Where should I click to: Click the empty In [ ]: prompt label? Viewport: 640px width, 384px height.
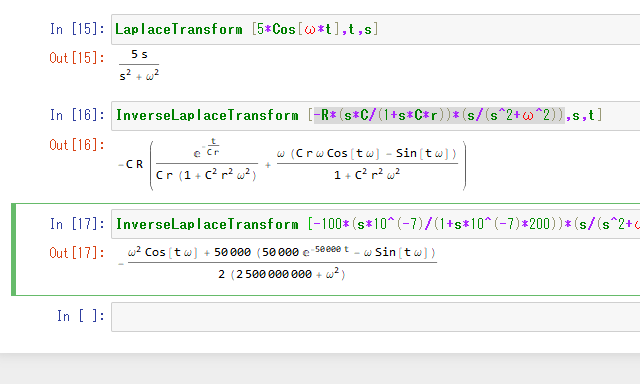pos(80,316)
